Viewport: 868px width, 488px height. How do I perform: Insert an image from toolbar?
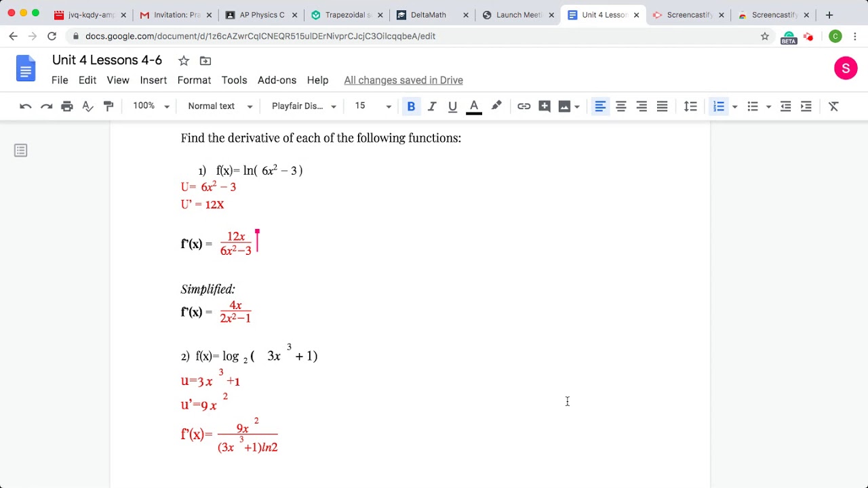click(564, 106)
